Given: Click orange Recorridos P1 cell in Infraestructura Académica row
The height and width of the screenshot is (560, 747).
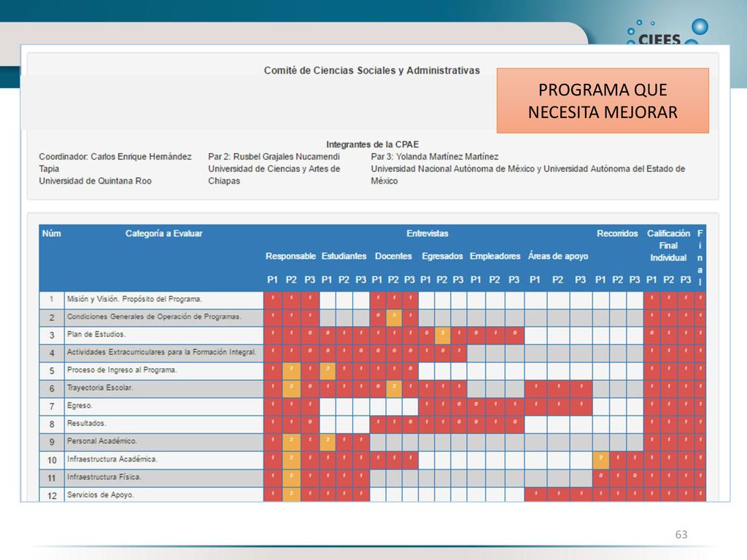Looking at the screenshot, I should pos(601,461).
